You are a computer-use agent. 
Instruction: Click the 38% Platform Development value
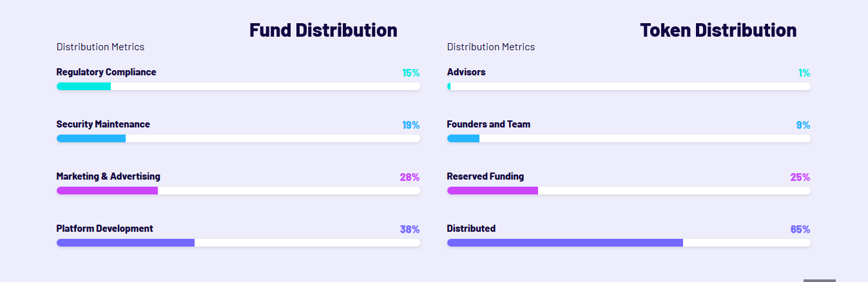coord(409,229)
